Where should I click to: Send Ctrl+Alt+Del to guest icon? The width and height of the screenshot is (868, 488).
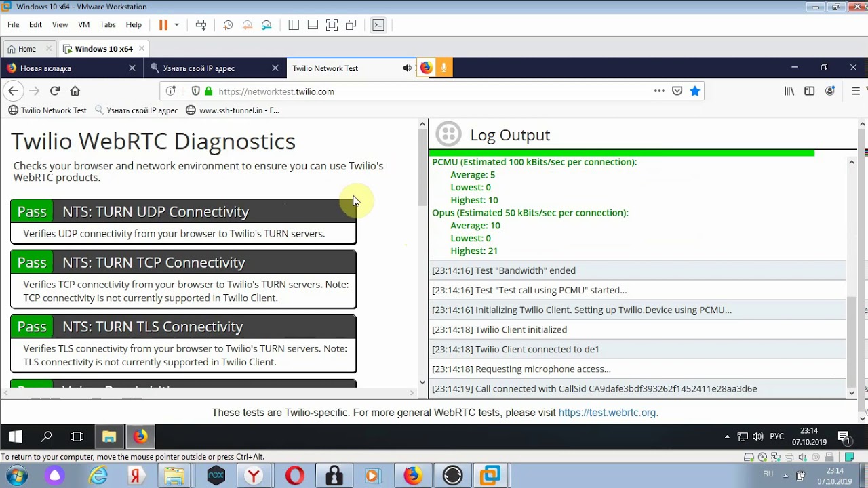click(201, 24)
